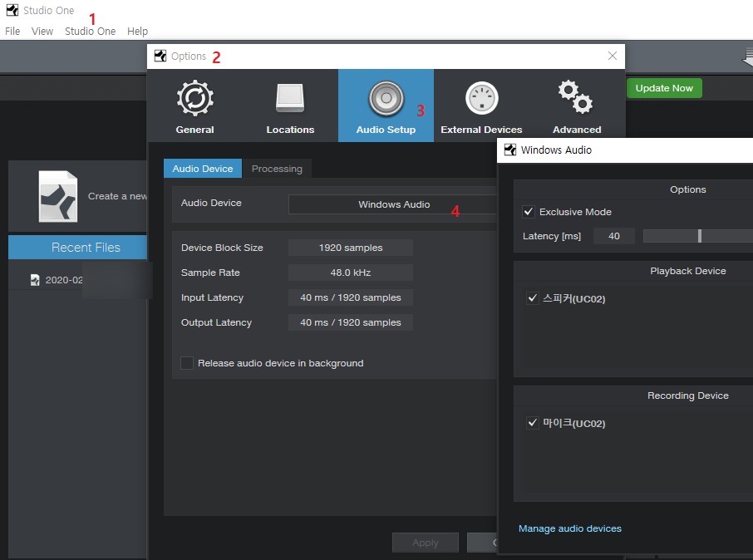Click the Input Latency value
753x560 pixels.
(351, 297)
